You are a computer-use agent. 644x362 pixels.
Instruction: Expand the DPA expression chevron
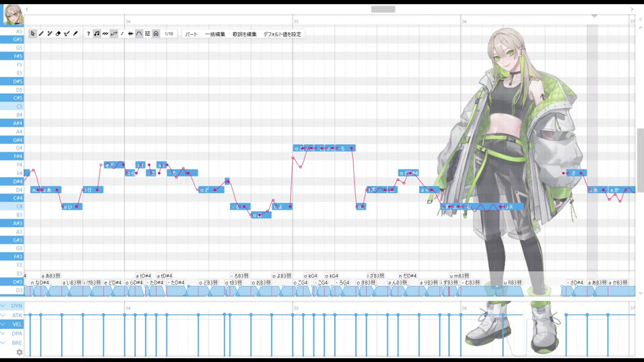point(3,333)
